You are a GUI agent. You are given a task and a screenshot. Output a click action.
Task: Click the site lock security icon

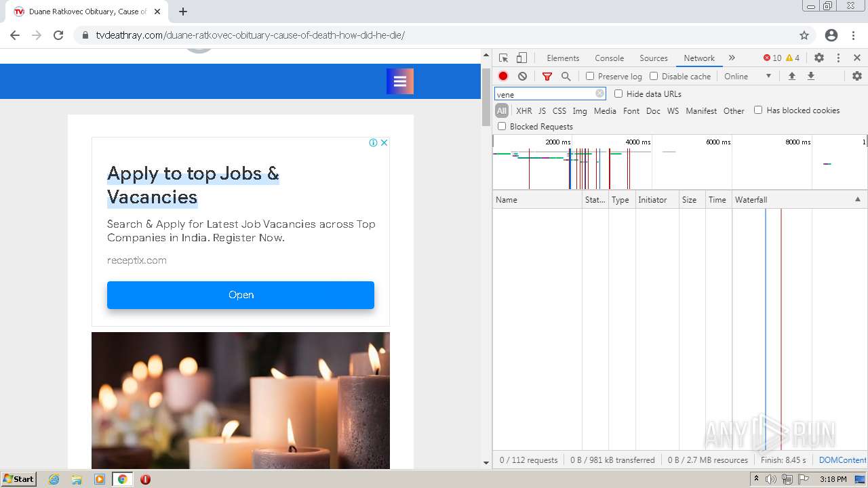85,35
